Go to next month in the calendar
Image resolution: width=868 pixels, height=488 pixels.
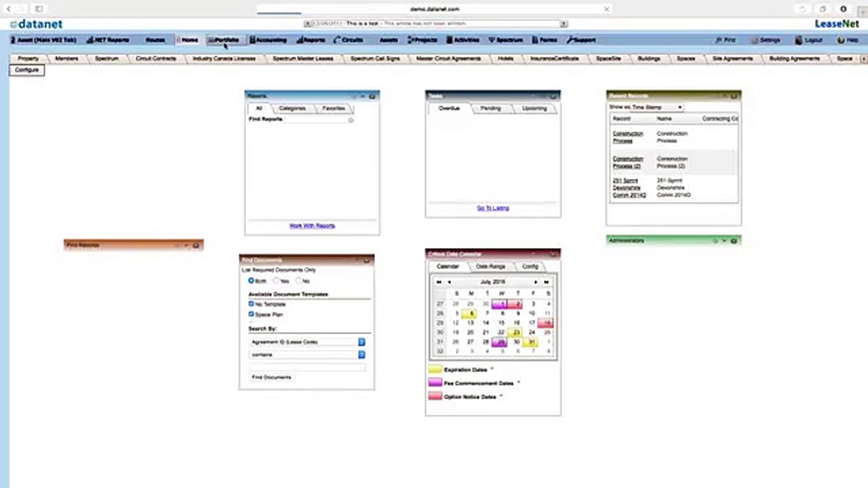[536, 282]
